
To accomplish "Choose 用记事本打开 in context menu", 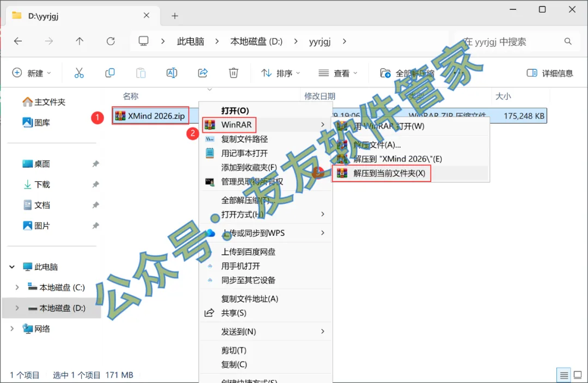I will coord(265,154).
